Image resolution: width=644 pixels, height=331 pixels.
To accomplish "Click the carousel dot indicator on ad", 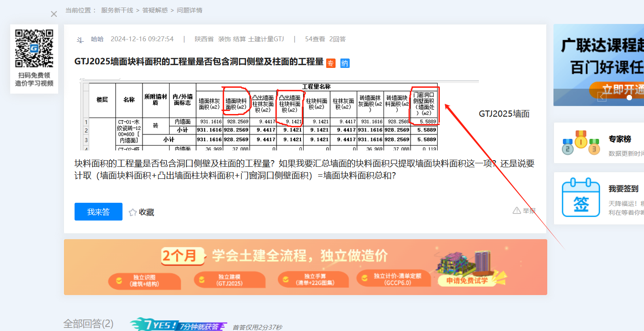I will tap(629, 98).
